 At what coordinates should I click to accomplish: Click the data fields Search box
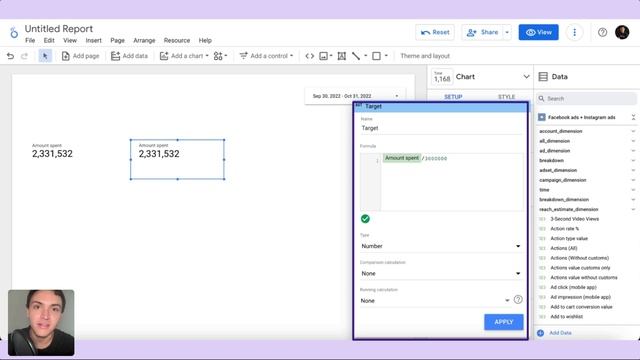pos(587,98)
